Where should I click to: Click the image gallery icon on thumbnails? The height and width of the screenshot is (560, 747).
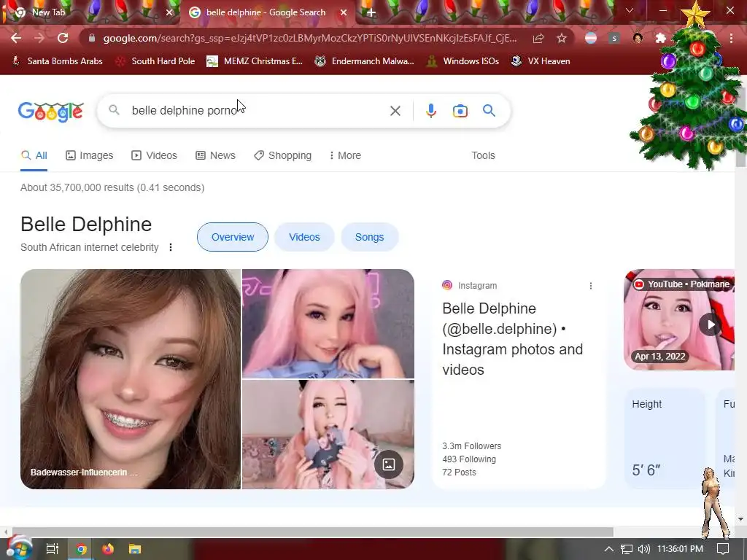pyautogui.click(x=389, y=464)
